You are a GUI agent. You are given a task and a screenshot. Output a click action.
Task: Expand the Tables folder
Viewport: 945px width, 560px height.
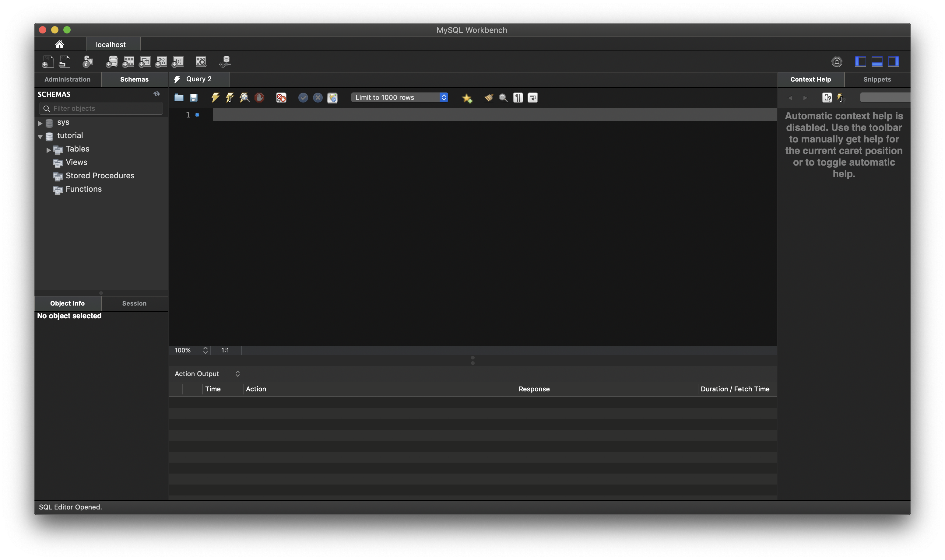[48, 150]
